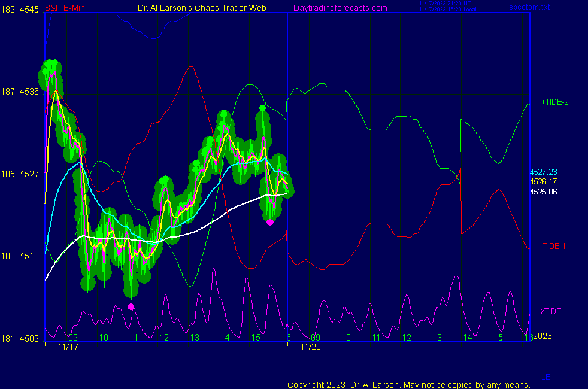This screenshot has height=389, width=588.
Task: Click the magenta dot at the 15:30 low
Action: pos(270,222)
